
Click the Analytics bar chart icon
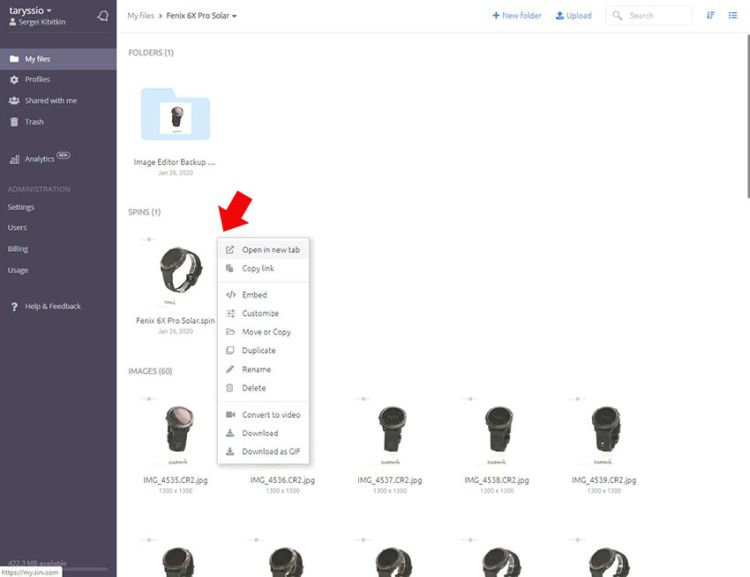click(14, 159)
